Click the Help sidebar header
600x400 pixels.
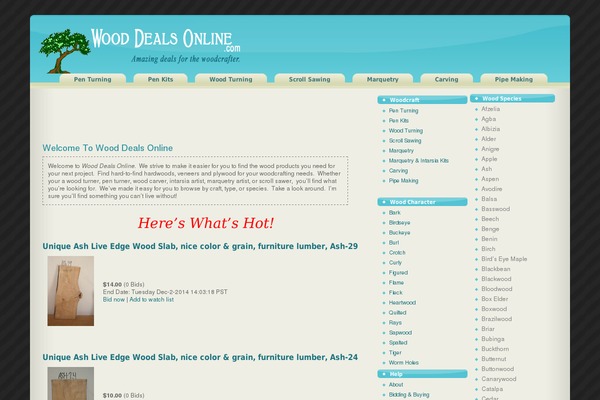(422, 374)
